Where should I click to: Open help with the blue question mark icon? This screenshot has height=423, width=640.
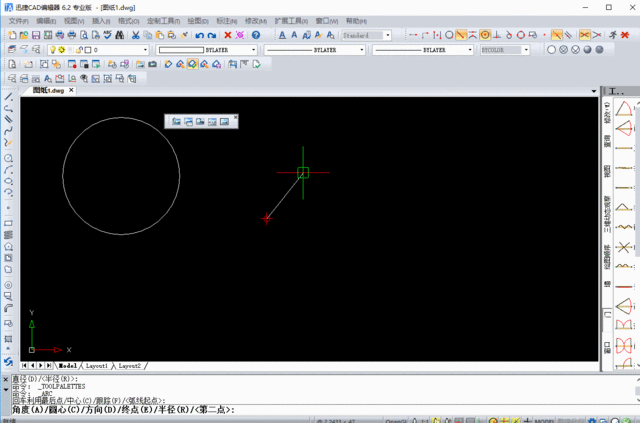[256, 35]
